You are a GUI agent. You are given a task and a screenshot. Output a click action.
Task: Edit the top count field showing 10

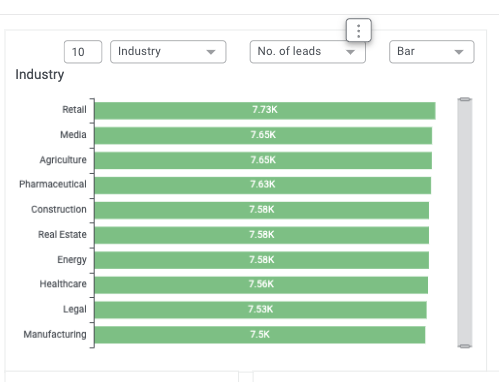[x=83, y=52]
